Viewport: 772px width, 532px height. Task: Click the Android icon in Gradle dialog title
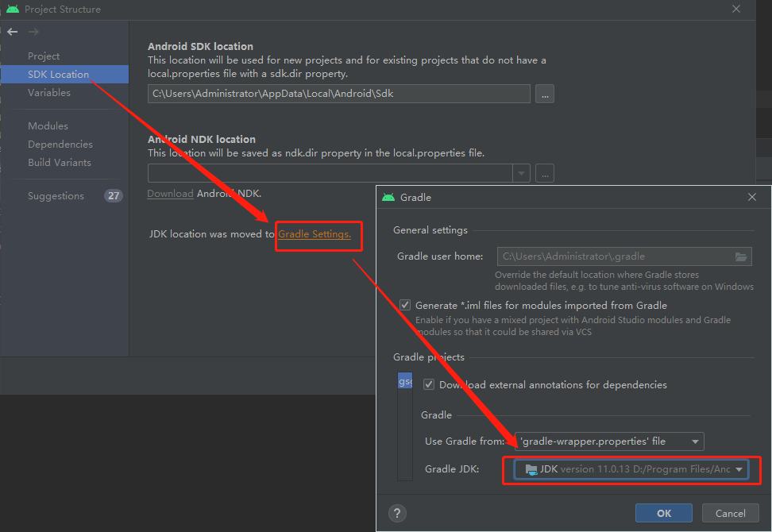coord(388,198)
